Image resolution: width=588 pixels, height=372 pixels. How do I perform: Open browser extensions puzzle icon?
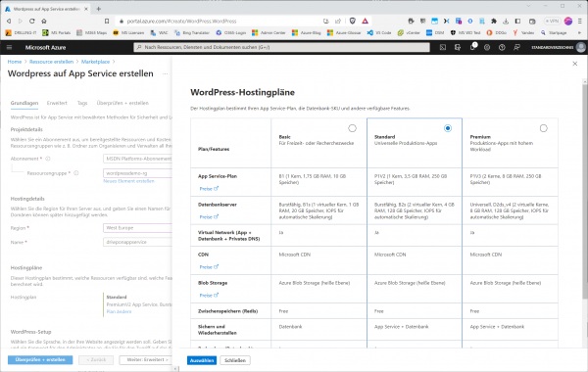point(494,21)
